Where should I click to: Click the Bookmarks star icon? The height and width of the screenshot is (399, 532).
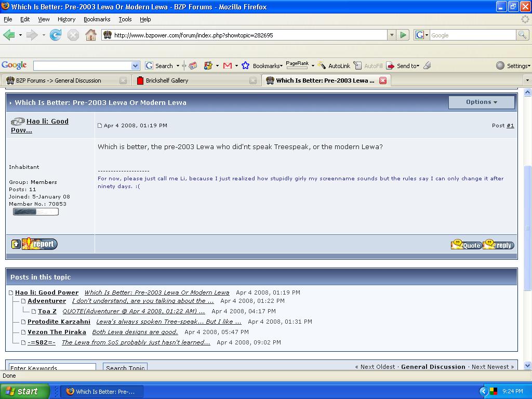[245, 65]
